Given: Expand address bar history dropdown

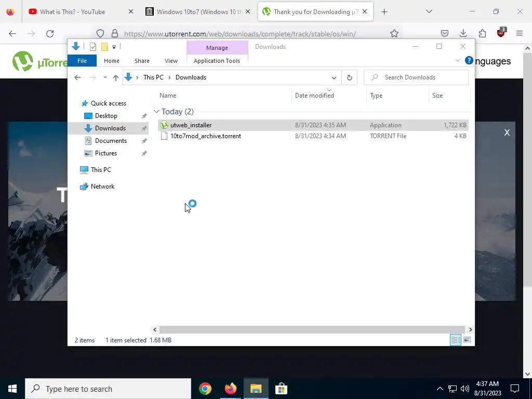Looking at the screenshot, I should [x=334, y=78].
